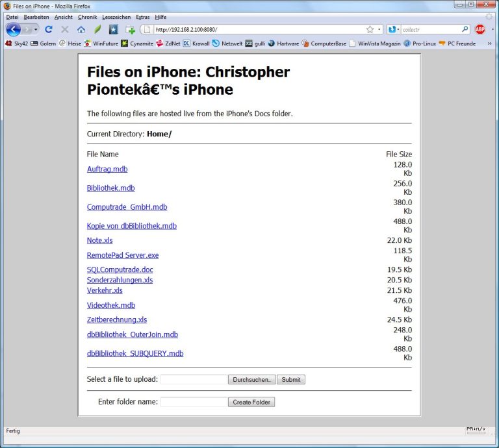Open the Krawall bookmark

click(x=196, y=44)
